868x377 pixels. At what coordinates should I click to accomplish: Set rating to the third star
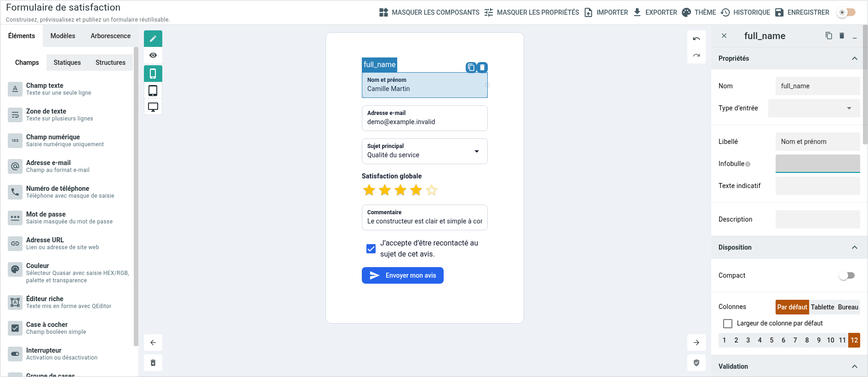pos(400,190)
